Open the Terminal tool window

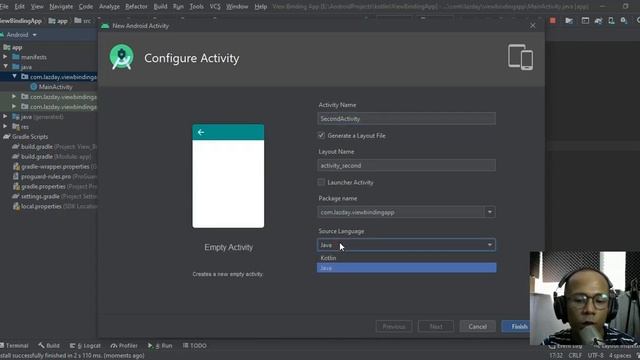click(x=15, y=346)
